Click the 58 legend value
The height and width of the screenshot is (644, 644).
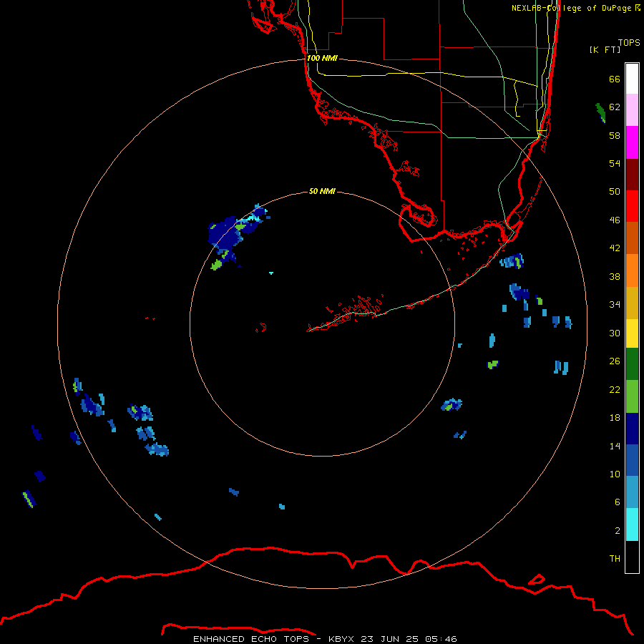point(615,135)
